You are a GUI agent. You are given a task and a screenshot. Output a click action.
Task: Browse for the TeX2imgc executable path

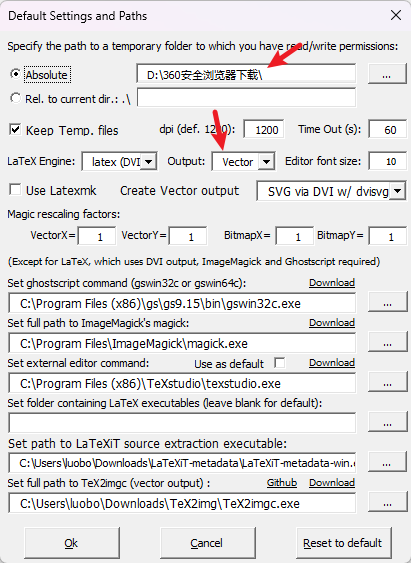click(x=387, y=502)
